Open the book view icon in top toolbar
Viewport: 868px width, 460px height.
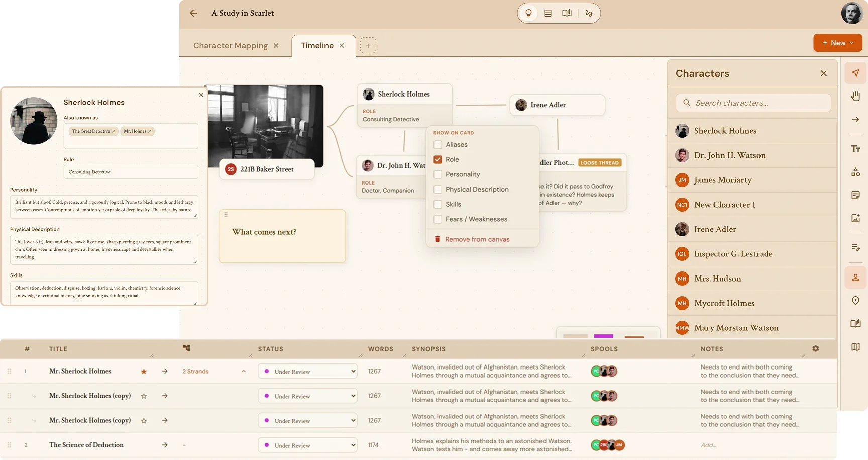click(567, 13)
